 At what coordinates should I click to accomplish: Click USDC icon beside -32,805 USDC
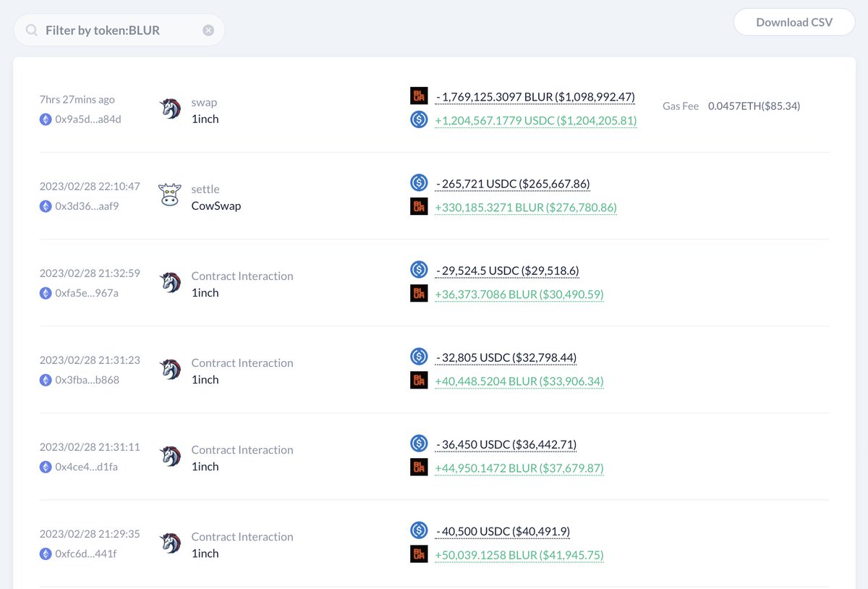(x=419, y=357)
